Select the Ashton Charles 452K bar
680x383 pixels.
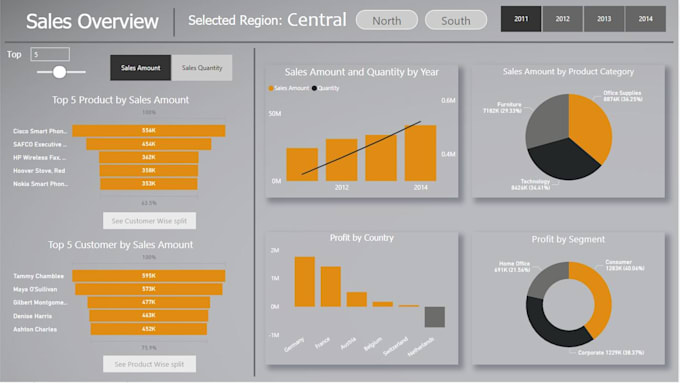point(149,329)
